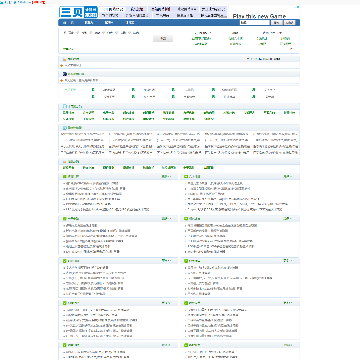Open the small arrow at the top panel's lower right corner

click(x=291, y=49)
